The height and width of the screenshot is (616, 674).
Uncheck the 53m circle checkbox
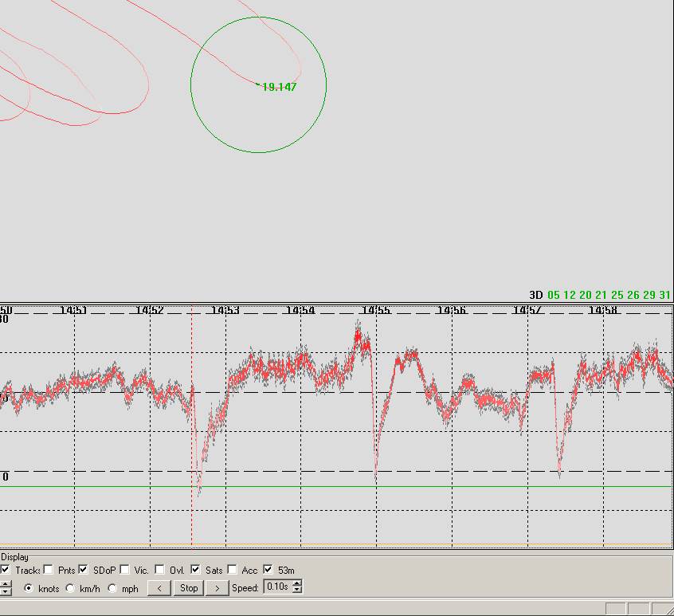click(268, 570)
